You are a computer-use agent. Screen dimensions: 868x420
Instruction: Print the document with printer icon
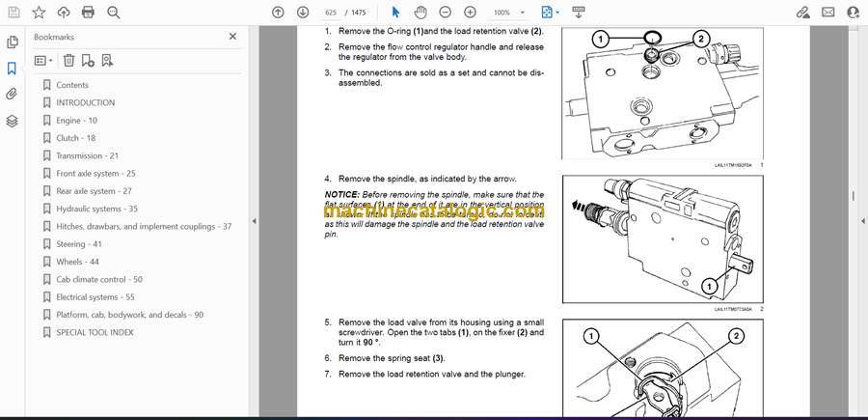click(88, 13)
